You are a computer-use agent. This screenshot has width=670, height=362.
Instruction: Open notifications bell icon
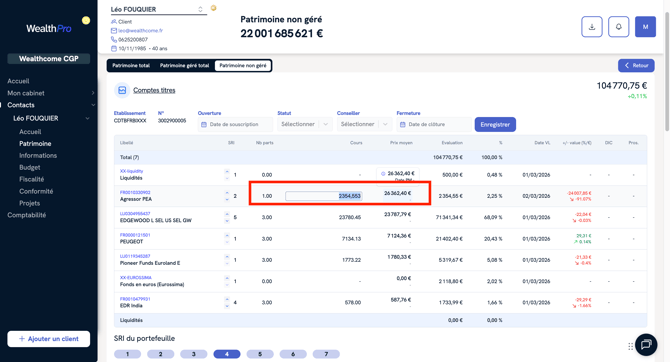pyautogui.click(x=618, y=27)
